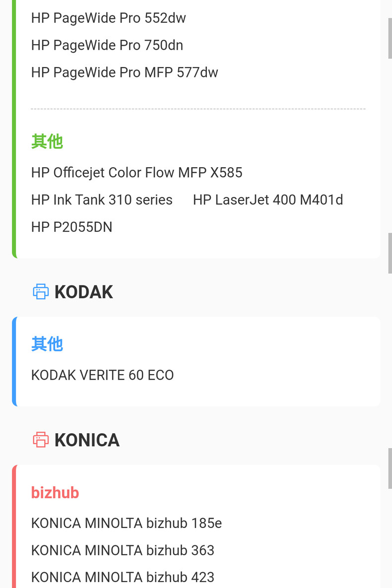
Task: Select KONICA MINOLTA bizhub 185e
Action: tap(126, 523)
